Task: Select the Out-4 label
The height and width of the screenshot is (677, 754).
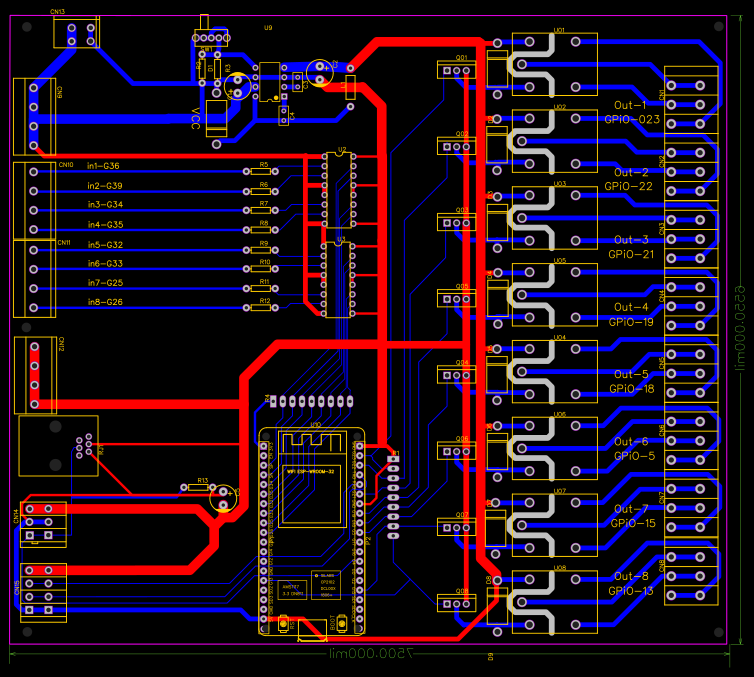Action: [x=631, y=307]
